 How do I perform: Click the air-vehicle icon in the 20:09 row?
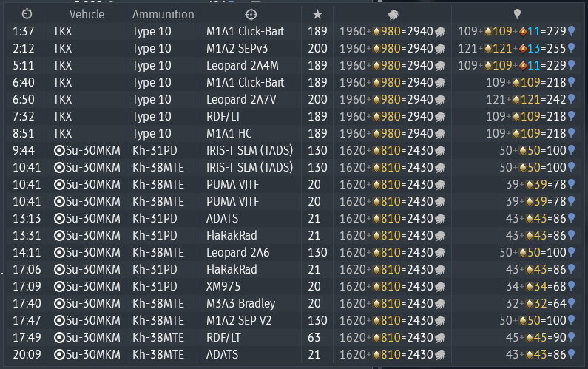coord(59,354)
